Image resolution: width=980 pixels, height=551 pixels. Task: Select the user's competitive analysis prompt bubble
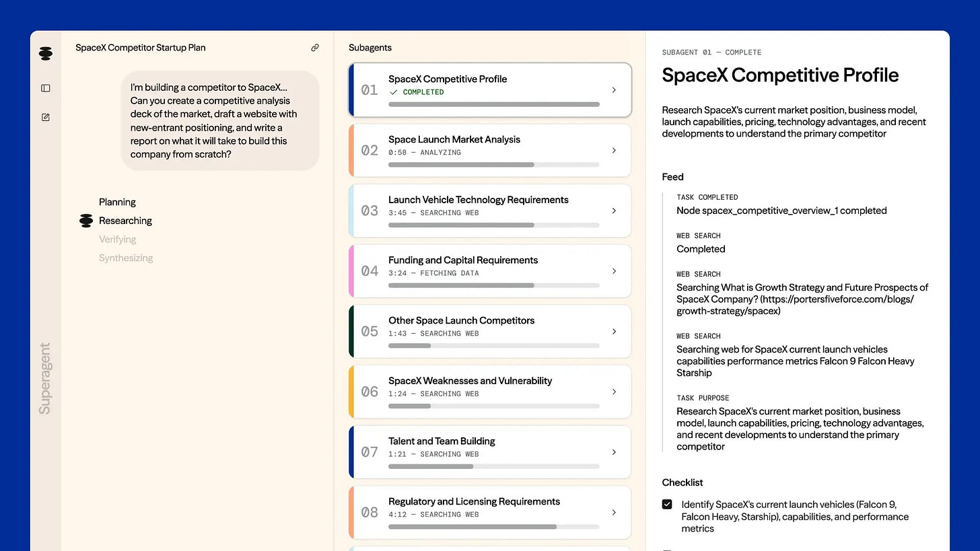click(x=220, y=120)
